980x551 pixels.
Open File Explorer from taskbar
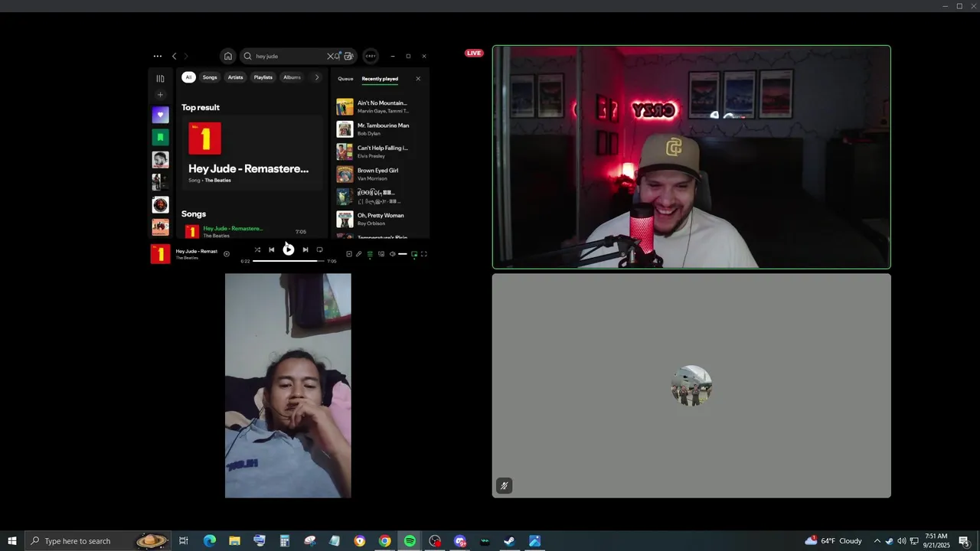click(234, 541)
